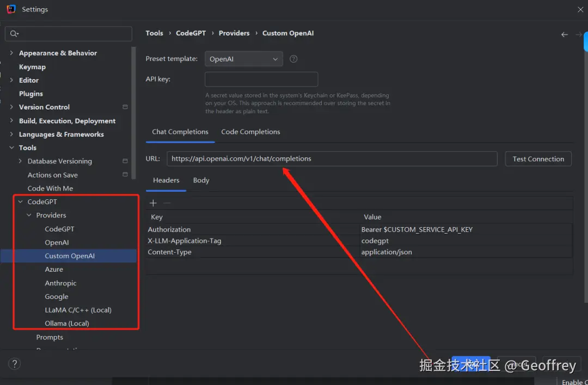Image resolution: width=588 pixels, height=385 pixels.
Task: Click the Test Connection button
Action: point(538,158)
